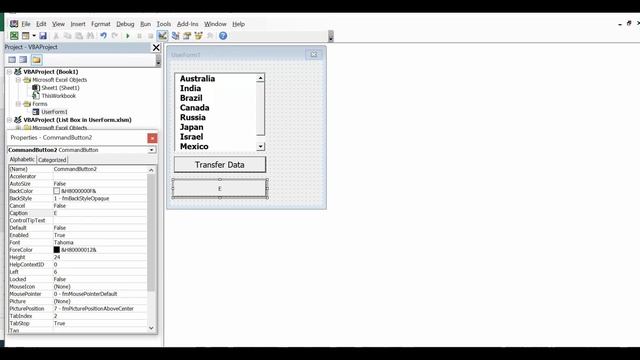This screenshot has width=640, height=360.
Task: Open the File menu
Action: coord(26,24)
